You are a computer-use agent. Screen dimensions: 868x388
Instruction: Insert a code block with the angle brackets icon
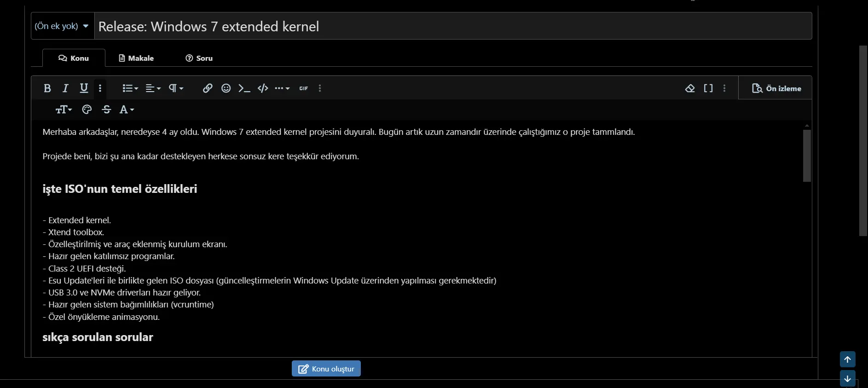pyautogui.click(x=263, y=88)
